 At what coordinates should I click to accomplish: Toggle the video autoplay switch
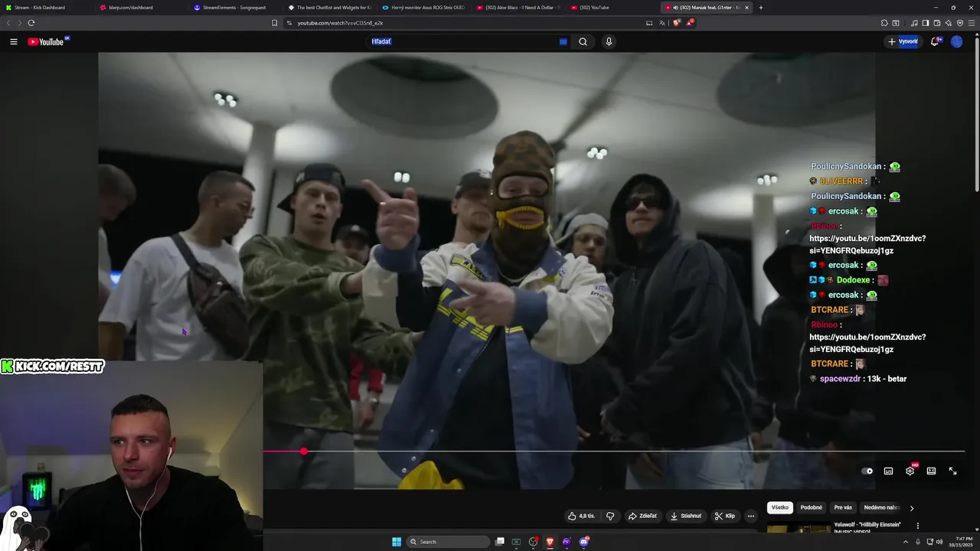[x=867, y=471]
